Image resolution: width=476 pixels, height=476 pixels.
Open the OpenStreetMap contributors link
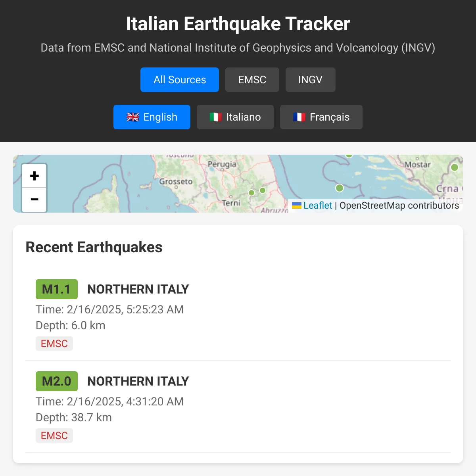[399, 205]
